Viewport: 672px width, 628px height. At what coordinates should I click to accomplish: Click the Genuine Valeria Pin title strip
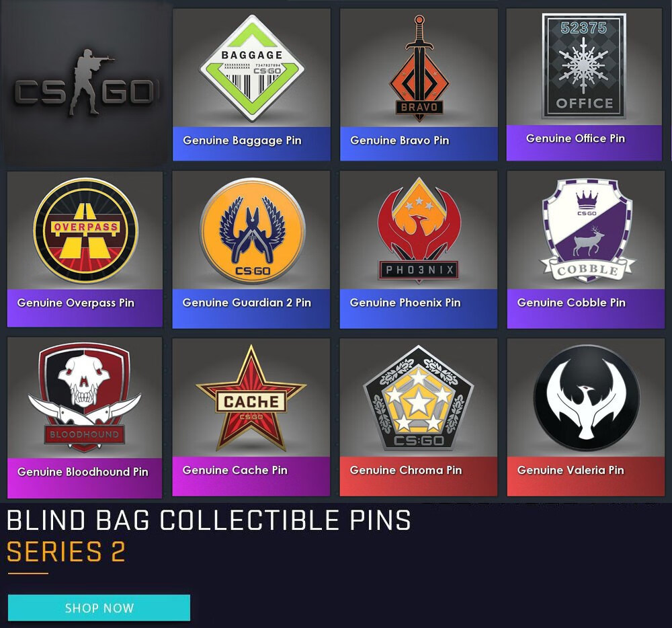point(584,471)
